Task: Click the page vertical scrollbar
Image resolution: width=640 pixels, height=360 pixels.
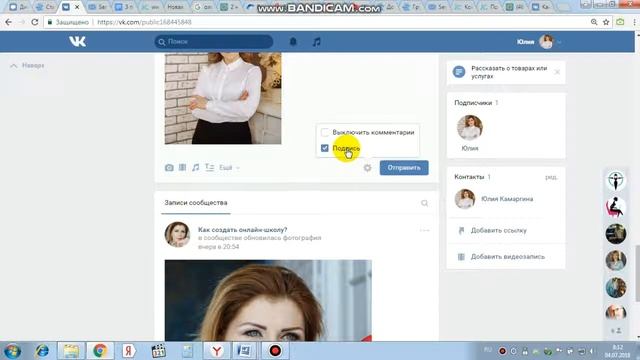Action: coord(638,273)
